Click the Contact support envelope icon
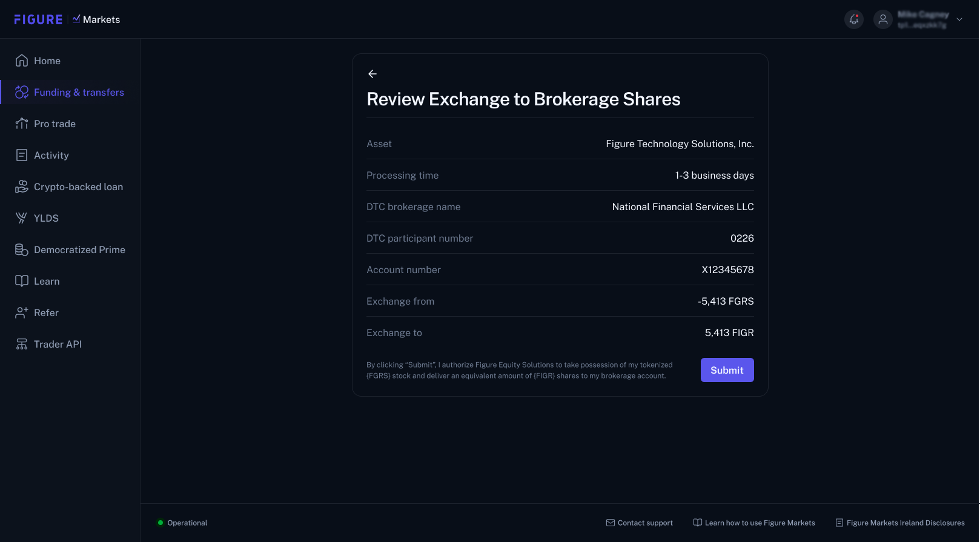This screenshot has height=542, width=980. point(611,523)
